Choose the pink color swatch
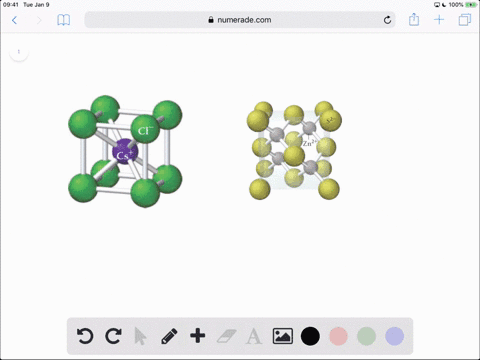 [x=338, y=336]
